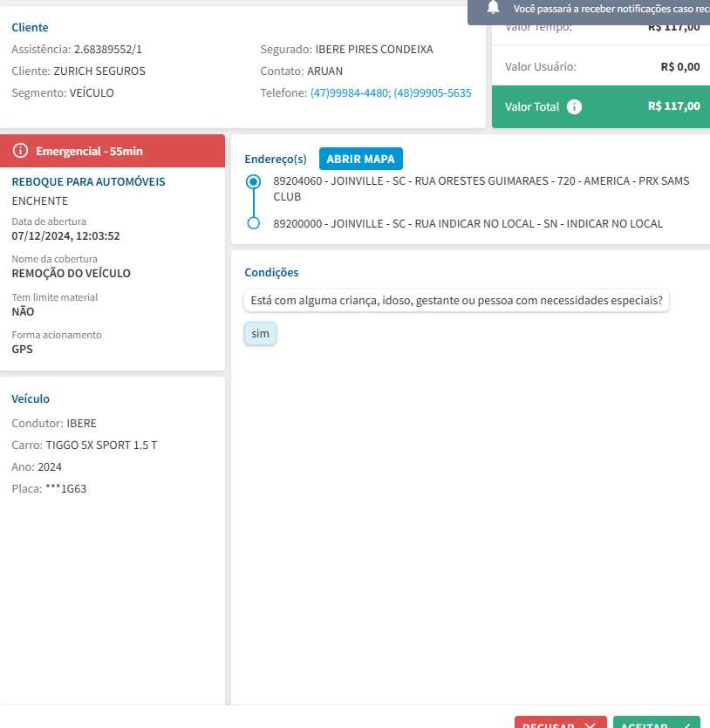This screenshot has width=710, height=728.
Task: Click the Assistência number 2.68389552/1
Action: 107,50
